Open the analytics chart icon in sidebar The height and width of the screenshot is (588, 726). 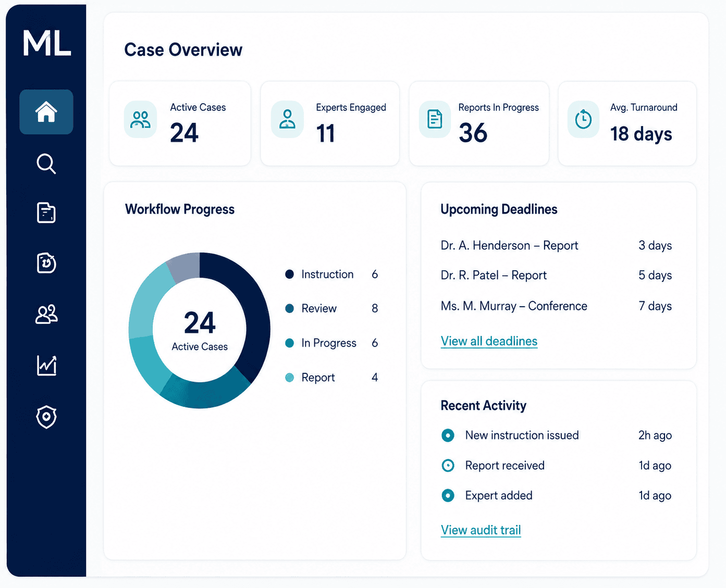pyautogui.click(x=46, y=365)
